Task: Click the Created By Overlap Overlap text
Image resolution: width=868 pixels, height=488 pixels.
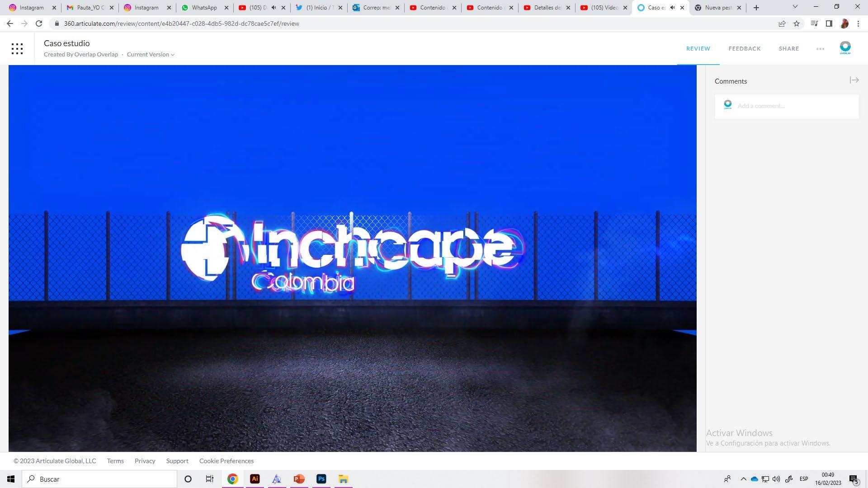Action: [81, 55]
